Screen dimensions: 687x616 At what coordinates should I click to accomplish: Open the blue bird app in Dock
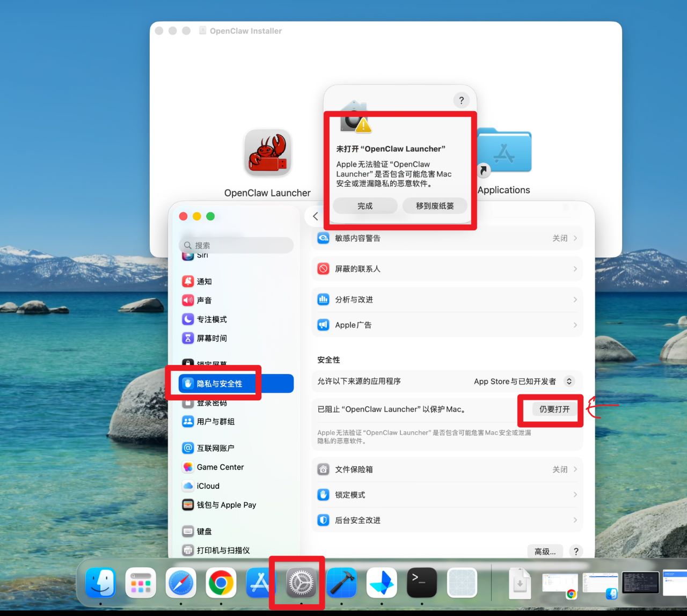coord(382,582)
